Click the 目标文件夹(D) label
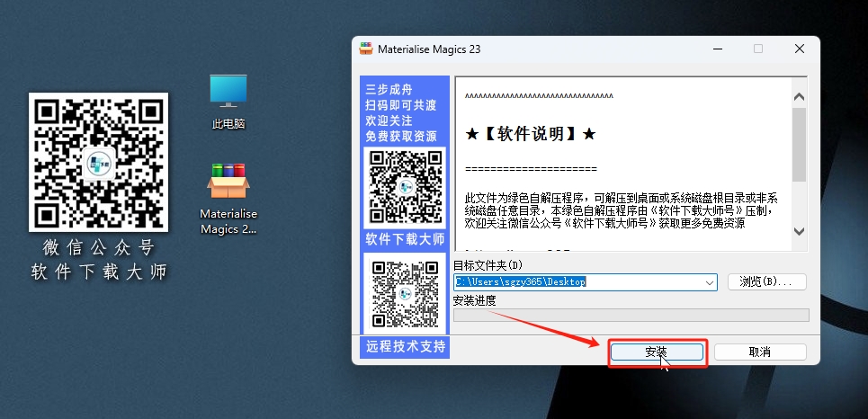This screenshot has height=419, width=868. click(x=488, y=264)
